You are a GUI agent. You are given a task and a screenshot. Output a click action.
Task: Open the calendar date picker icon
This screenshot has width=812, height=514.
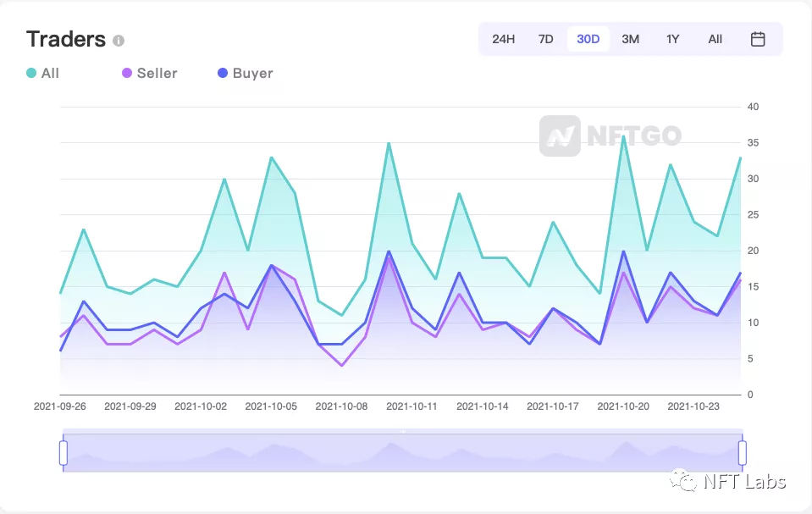point(758,39)
